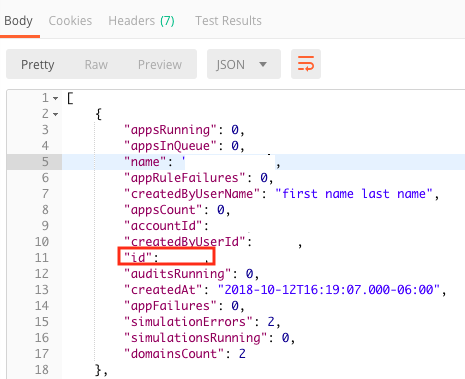Click the 2018-10-12T16:19:07 timestamp value

(x=329, y=290)
